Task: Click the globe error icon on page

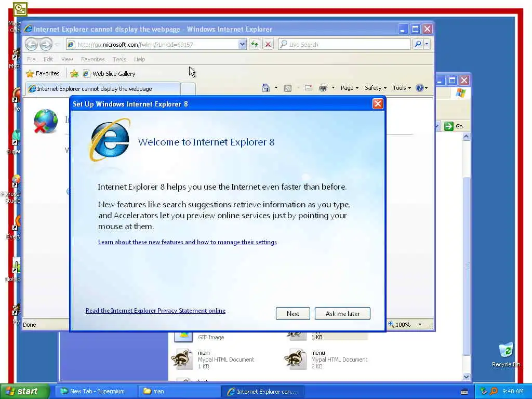Action: click(46, 121)
